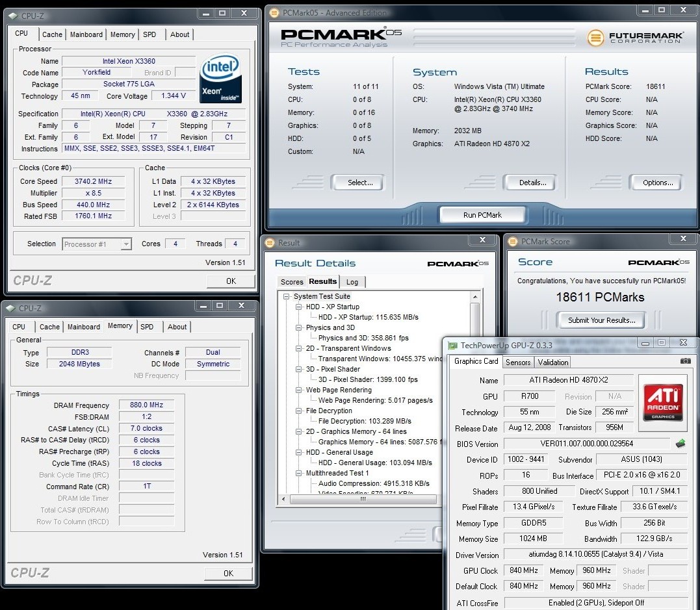Click scroll left arrow in Result Details tree

283,500
